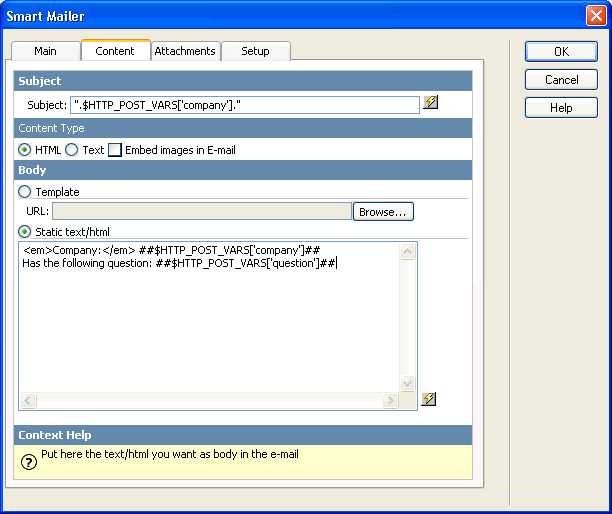Open the Attachments tab
This screenshot has height=514, width=612.
[185, 51]
